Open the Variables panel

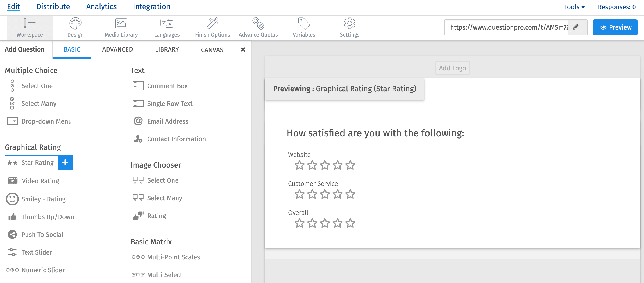[303, 27]
